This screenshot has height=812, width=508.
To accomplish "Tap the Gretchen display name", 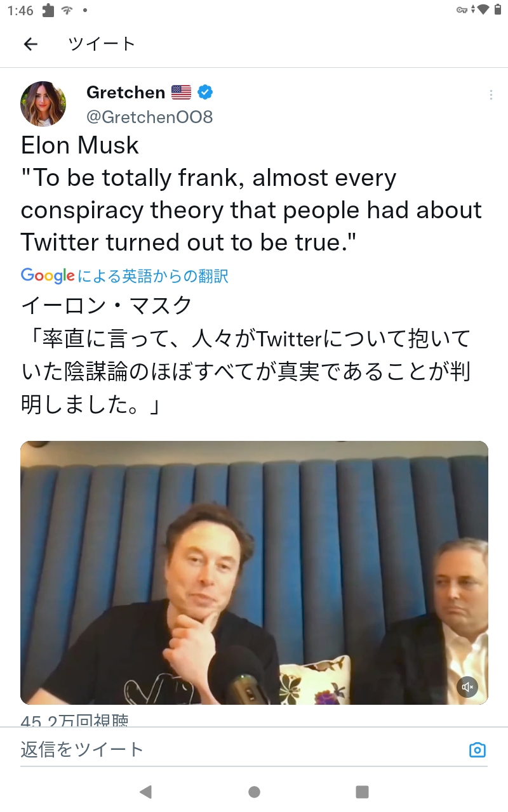I will click(x=126, y=93).
